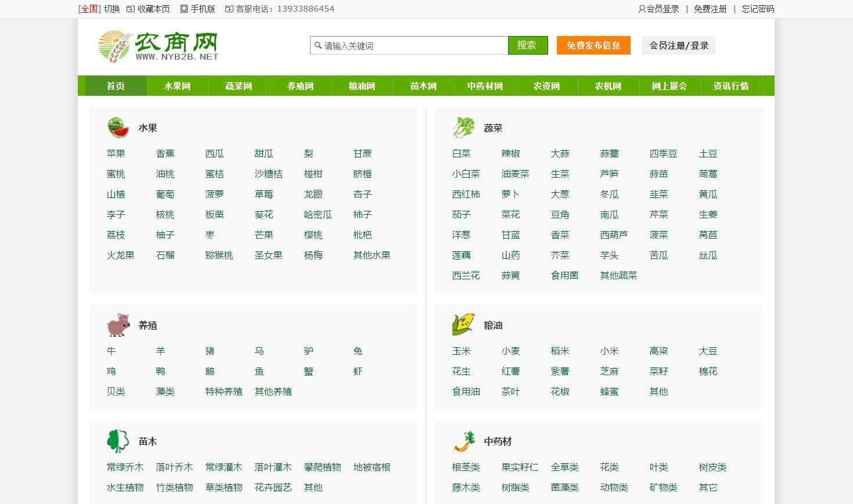Select the 西红柿 link
Screen dimensions: 853x504
pyautogui.click(x=466, y=194)
